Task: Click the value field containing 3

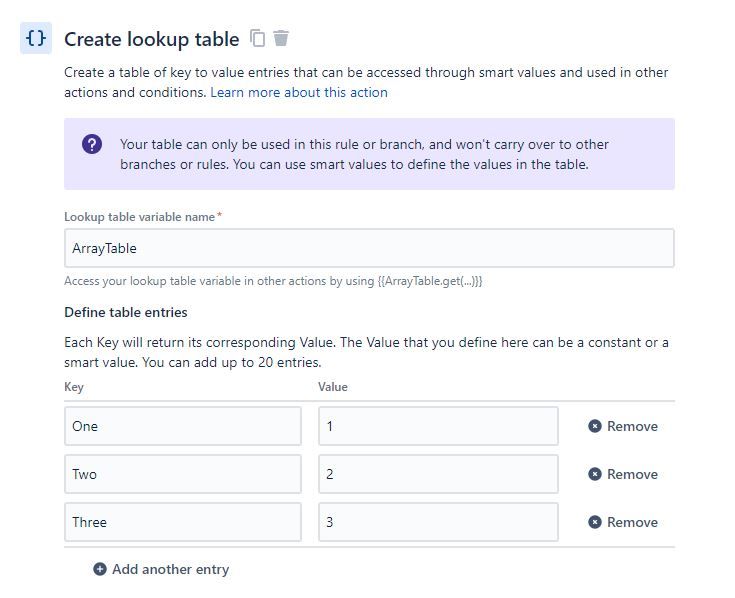Action: click(438, 522)
